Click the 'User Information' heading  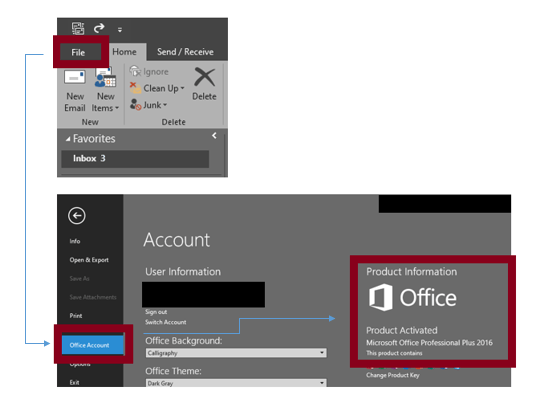click(183, 271)
